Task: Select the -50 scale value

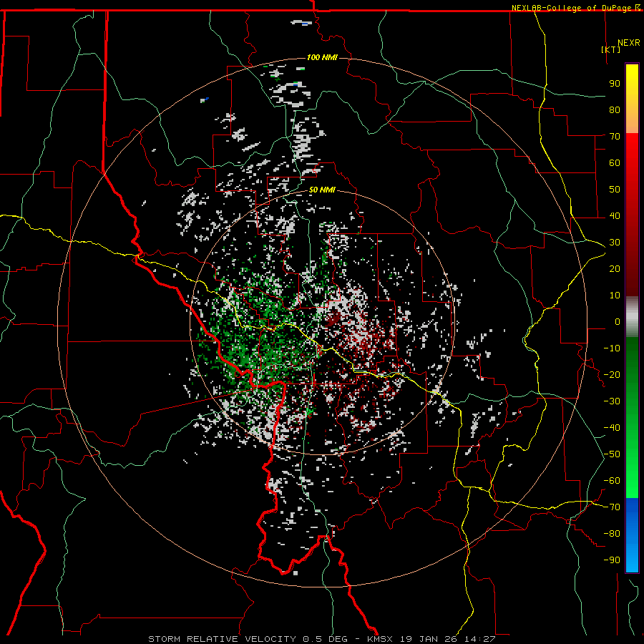Action: 612,454
